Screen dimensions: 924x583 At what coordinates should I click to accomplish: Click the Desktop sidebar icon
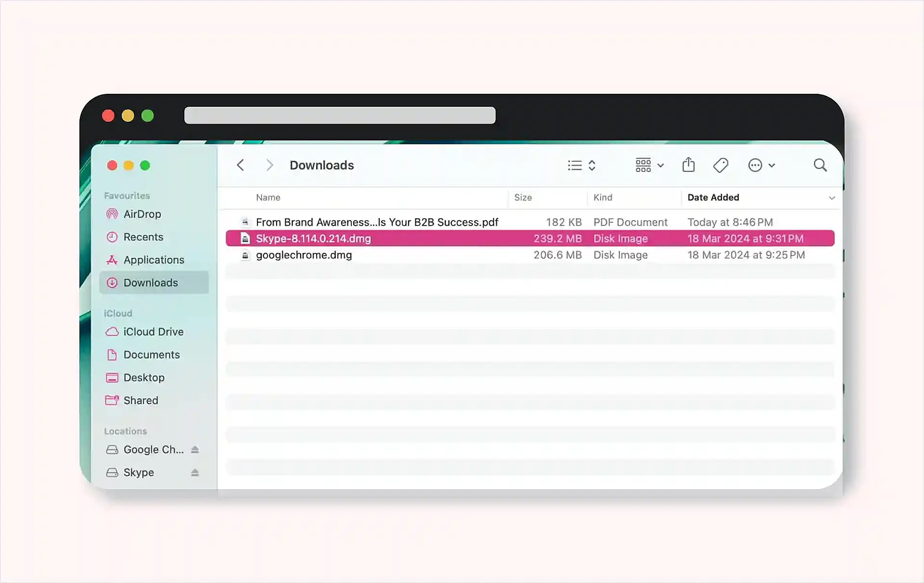[112, 378]
